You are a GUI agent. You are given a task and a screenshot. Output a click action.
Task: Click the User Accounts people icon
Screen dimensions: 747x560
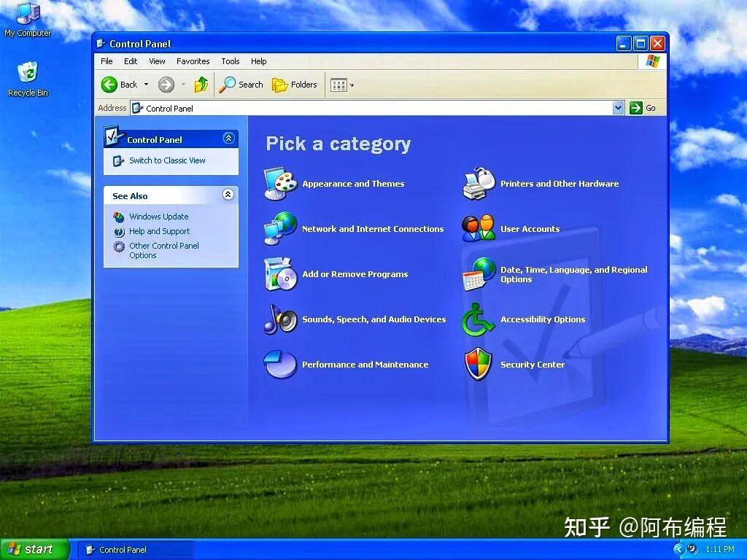(x=479, y=228)
